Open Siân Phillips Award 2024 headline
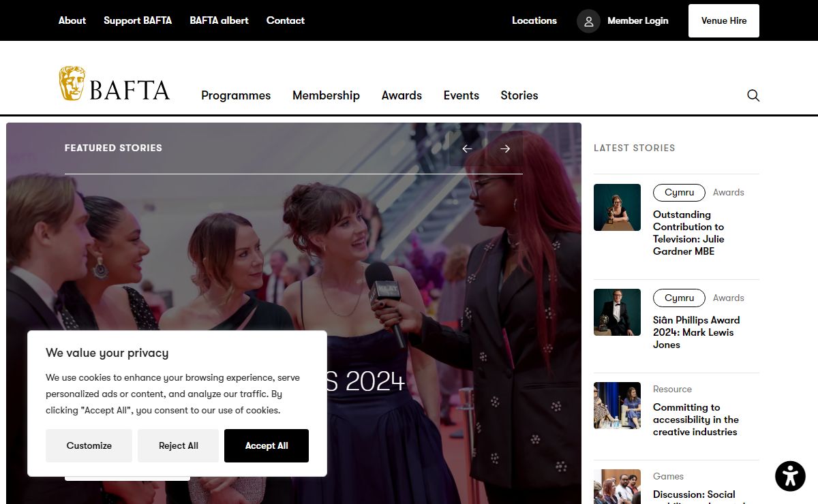This screenshot has height=504, width=818. point(696,332)
